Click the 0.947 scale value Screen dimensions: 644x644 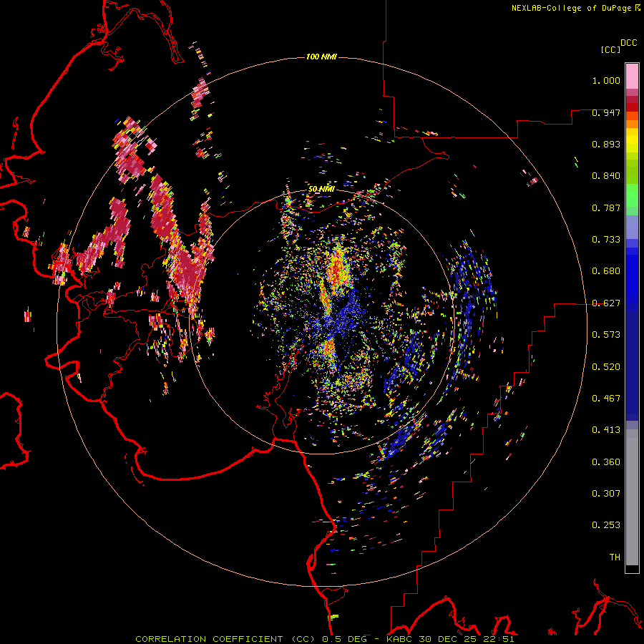[606, 112]
